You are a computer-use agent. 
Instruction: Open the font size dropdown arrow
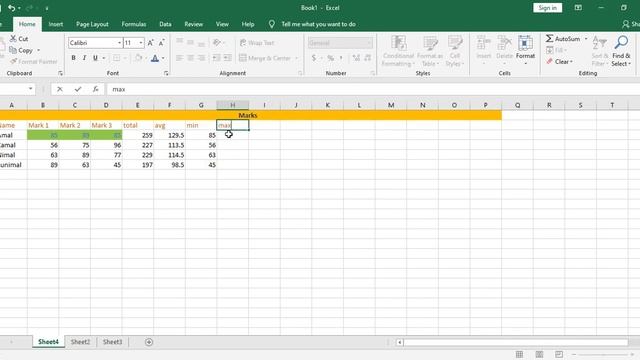click(x=141, y=43)
